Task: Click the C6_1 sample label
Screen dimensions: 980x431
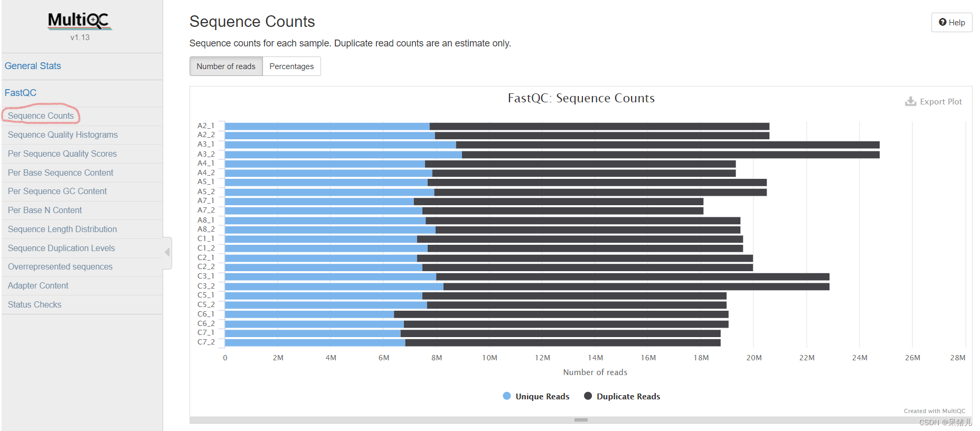Action: pos(206,314)
